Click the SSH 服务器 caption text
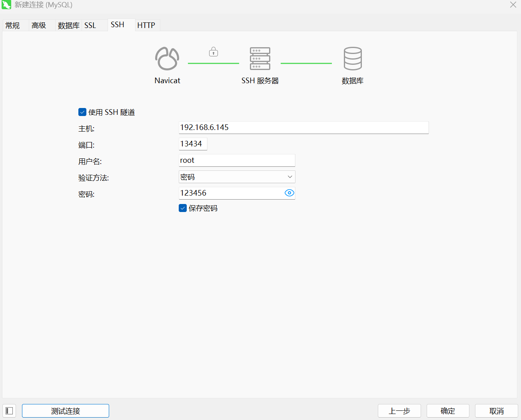 click(x=260, y=80)
